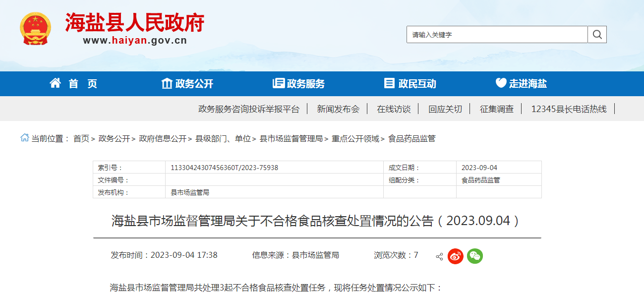Select the 成文日期 value 2023-09-04
Image resolution: width=644 pixels, height=294 pixels.
479,168
